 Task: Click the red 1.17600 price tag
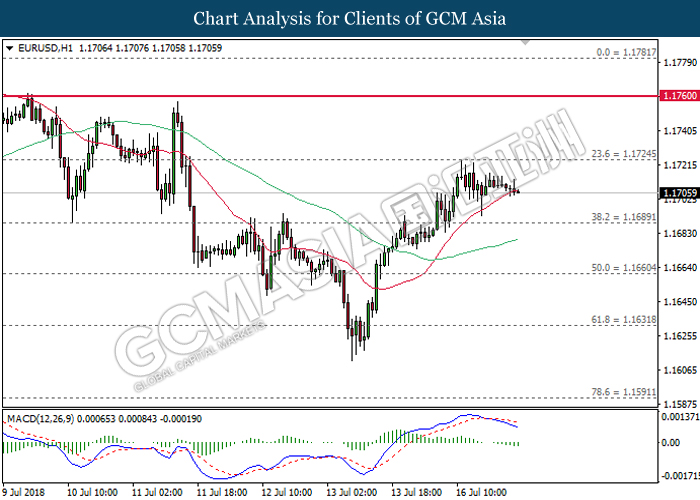(679, 96)
